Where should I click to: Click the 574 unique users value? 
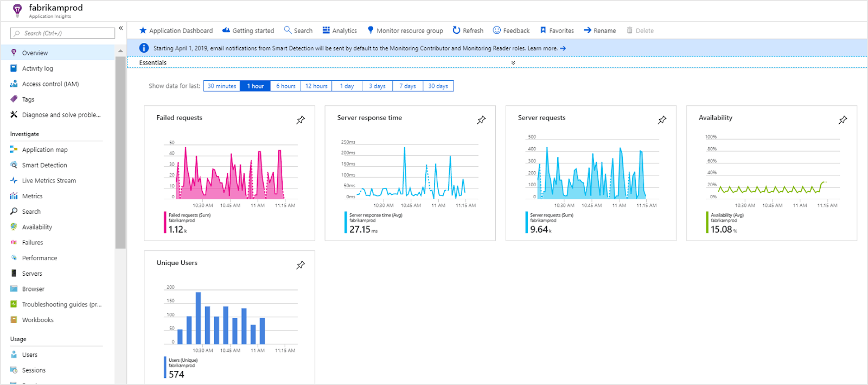click(176, 374)
